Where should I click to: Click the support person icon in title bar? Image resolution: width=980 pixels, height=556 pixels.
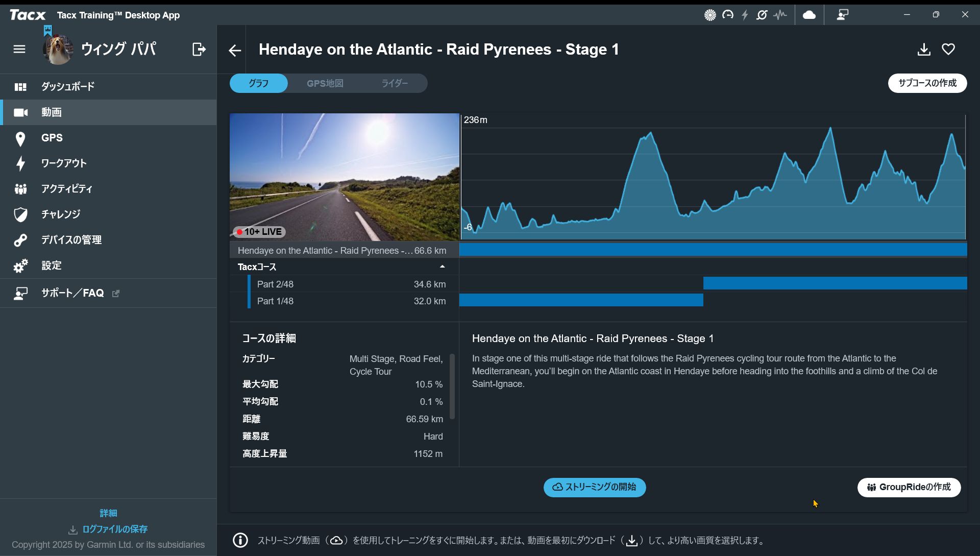(842, 15)
